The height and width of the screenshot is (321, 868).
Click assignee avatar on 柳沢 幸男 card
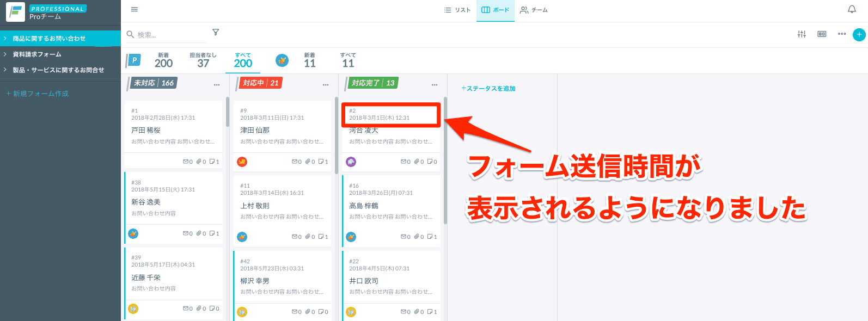242,312
